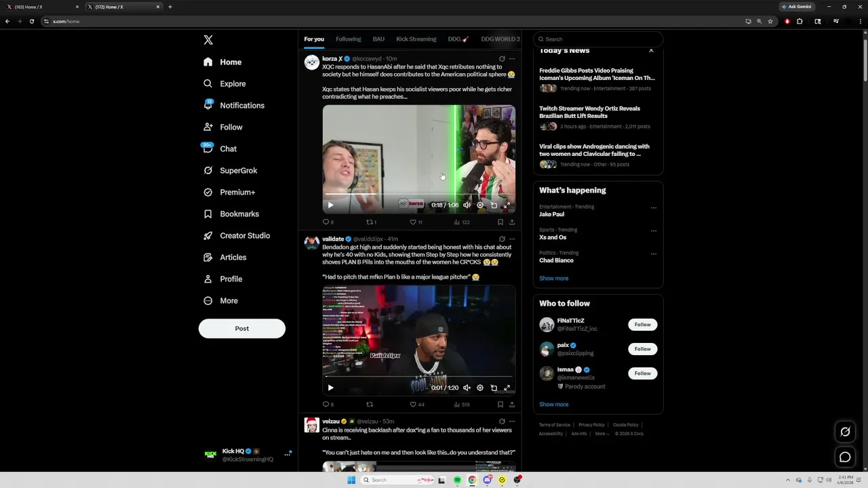Screen dimensions: 868x488
Task: Switch to the BAU tab
Action: coord(378,39)
